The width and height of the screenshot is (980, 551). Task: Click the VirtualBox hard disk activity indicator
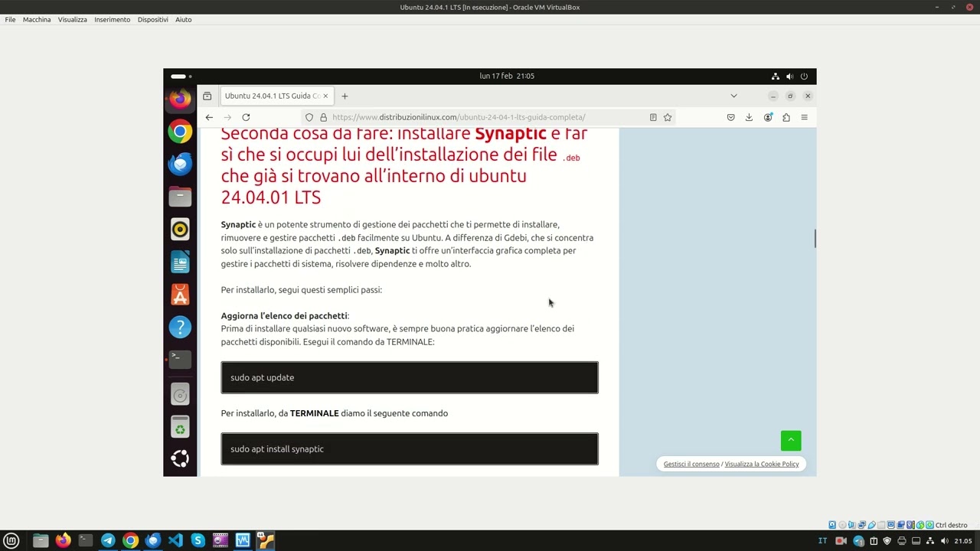click(832, 525)
